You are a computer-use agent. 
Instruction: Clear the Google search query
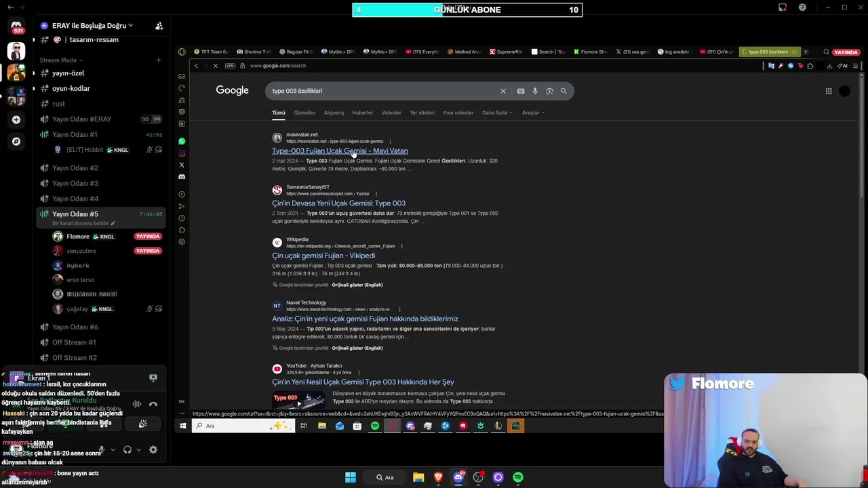pyautogui.click(x=503, y=91)
